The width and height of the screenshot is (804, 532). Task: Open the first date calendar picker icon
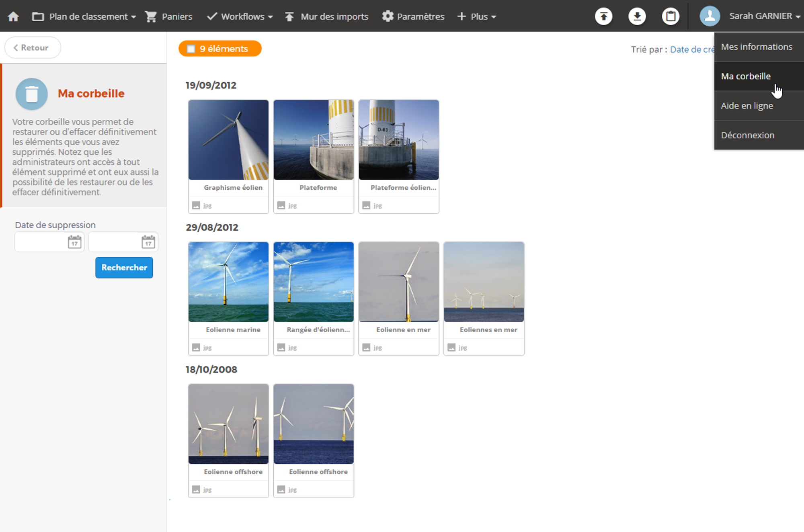click(x=74, y=242)
